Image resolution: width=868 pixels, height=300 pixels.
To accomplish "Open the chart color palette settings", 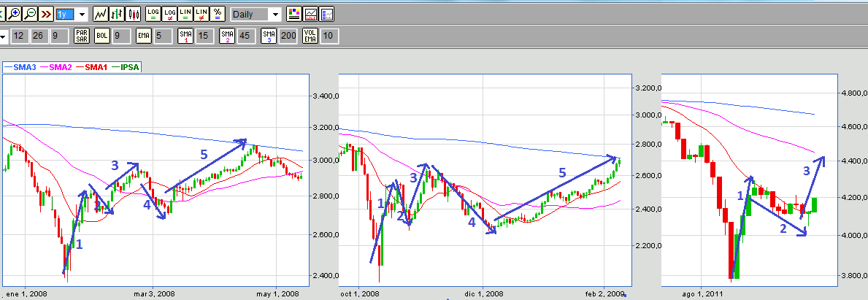I will pyautogui.click(x=295, y=14).
